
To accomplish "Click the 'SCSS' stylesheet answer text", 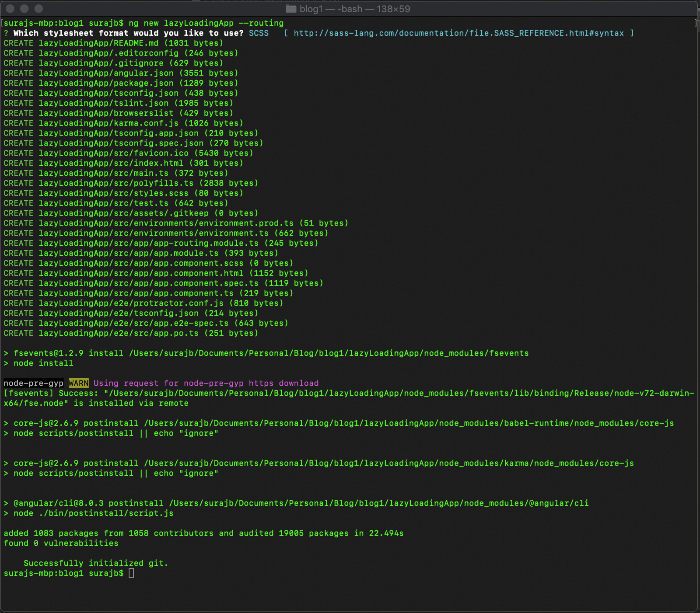I will (259, 33).
